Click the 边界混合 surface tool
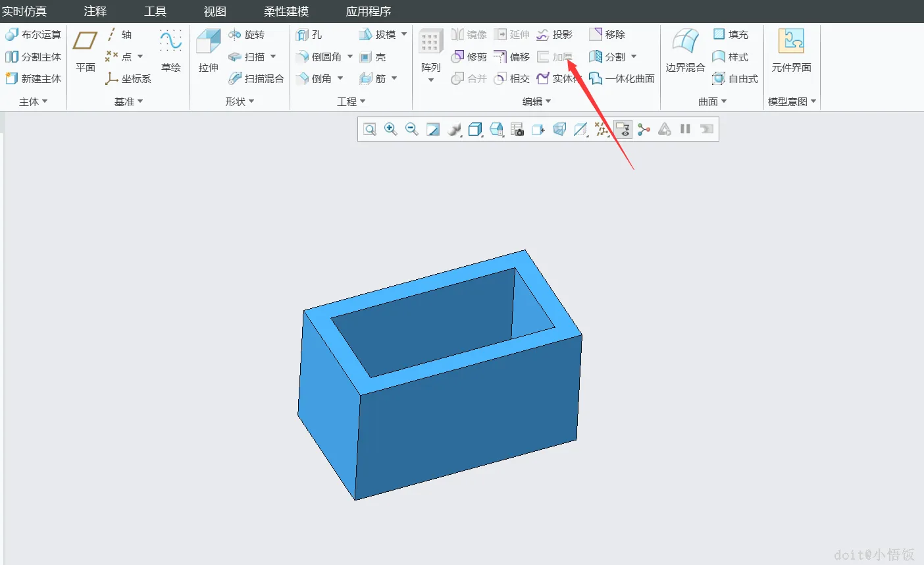The height and width of the screenshot is (565, 924). [685, 50]
